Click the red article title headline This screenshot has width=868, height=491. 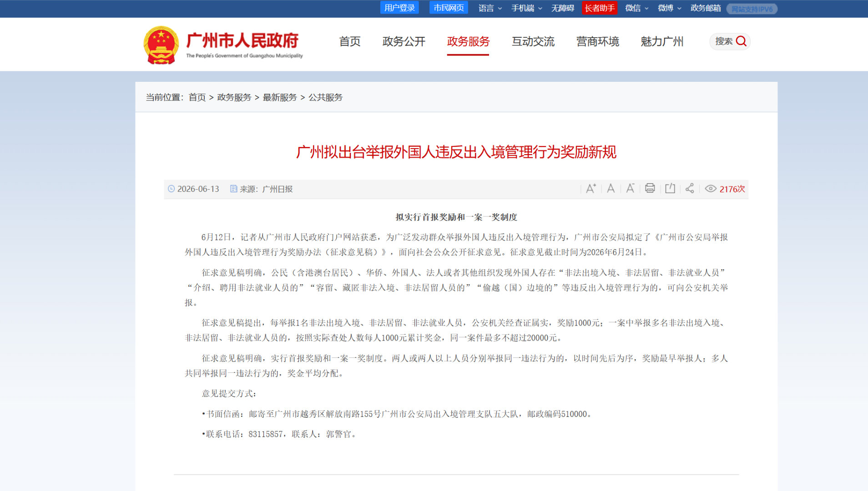pos(456,152)
